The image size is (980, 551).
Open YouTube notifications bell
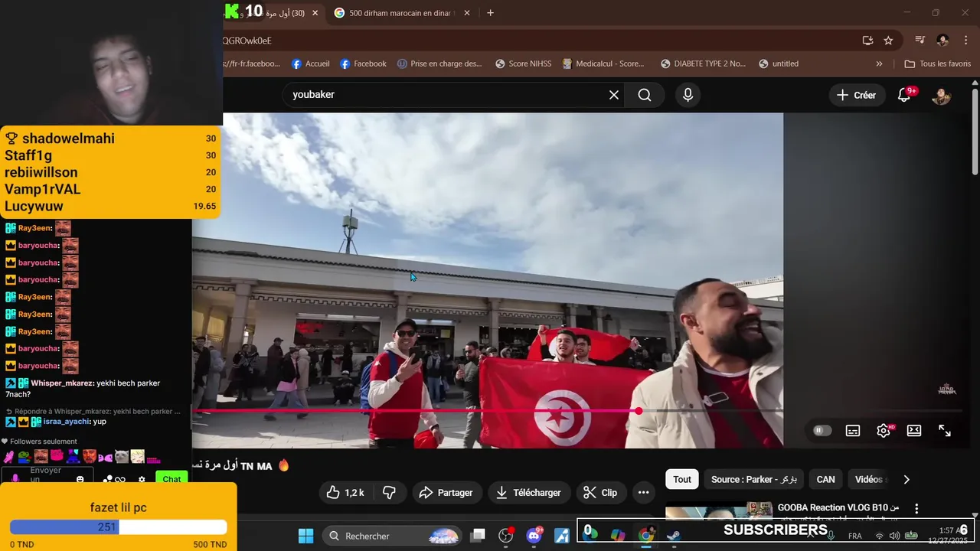point(904,95)
